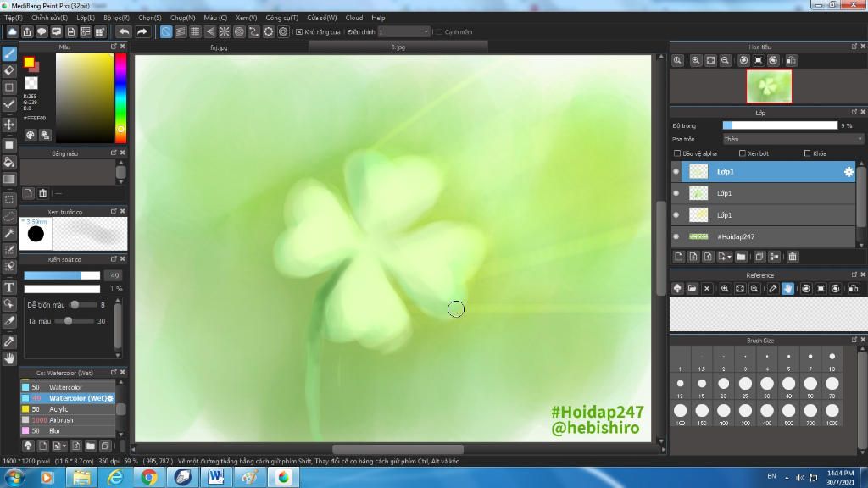
Task: Open the add brush dropdown below brush list
Action: pos(64,446)
